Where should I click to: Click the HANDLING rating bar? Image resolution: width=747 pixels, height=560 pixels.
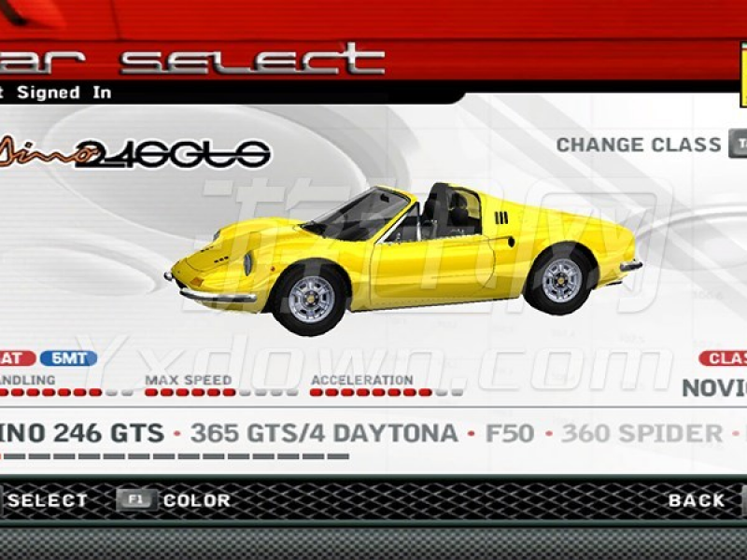pos(65,393)
